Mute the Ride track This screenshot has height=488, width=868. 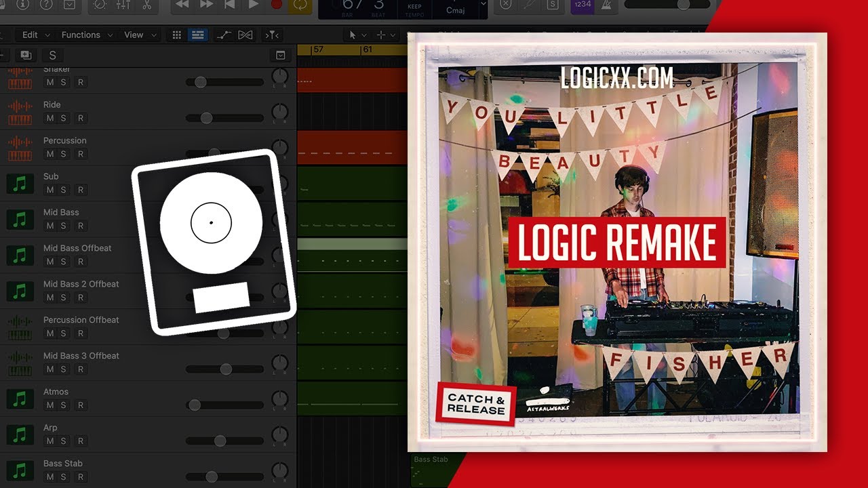50,118
